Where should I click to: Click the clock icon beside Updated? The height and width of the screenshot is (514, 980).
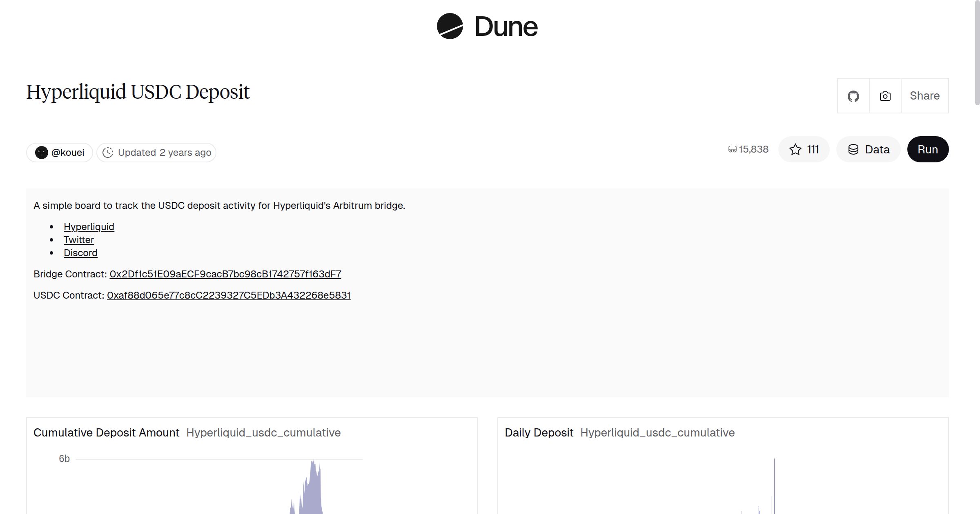[107, 152]
